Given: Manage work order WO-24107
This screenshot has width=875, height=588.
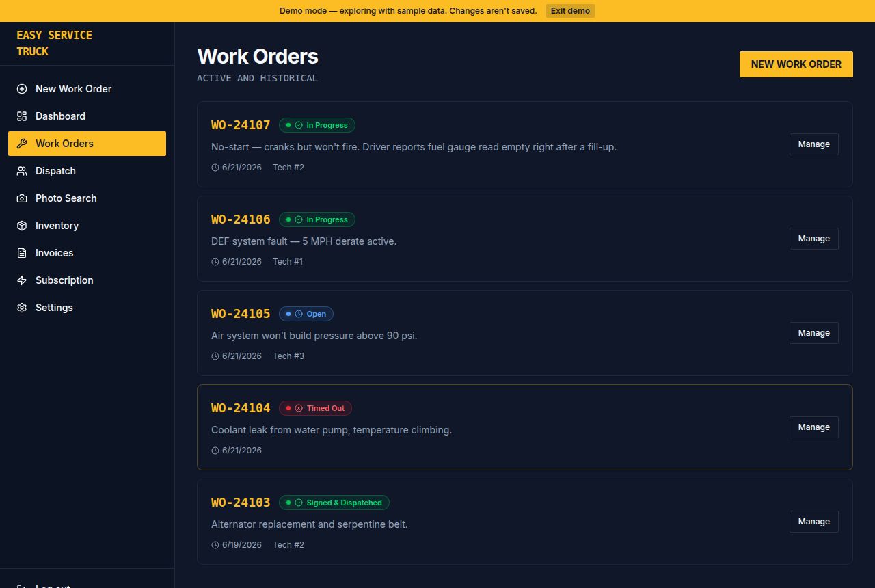Looking at the screenshot, I should click(x=814, y=144).
